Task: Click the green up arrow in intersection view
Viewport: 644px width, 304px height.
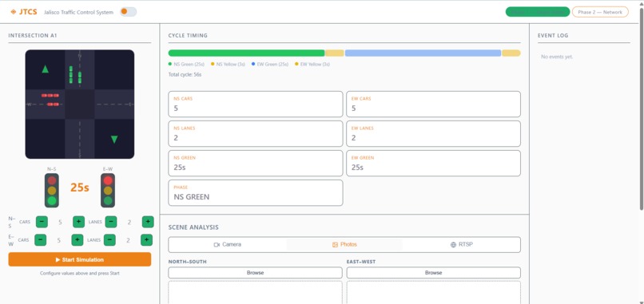Action: (46, 69)
